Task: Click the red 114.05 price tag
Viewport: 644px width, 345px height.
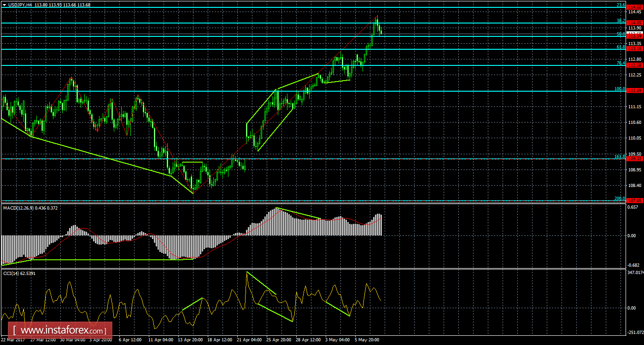Action: pyautogui.click(x=635, y=23)
